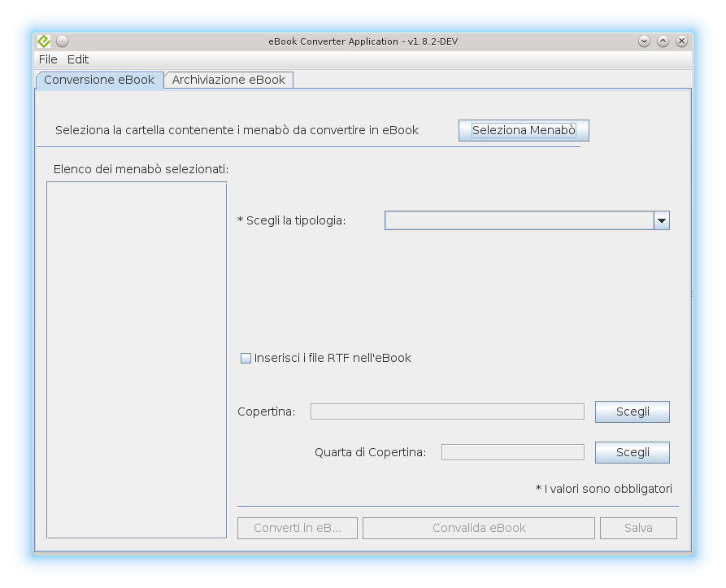Click the round button beside the app icon
The width and height of the screenshot is (726, 588).
pyautogui.click(x=63, y=41)
